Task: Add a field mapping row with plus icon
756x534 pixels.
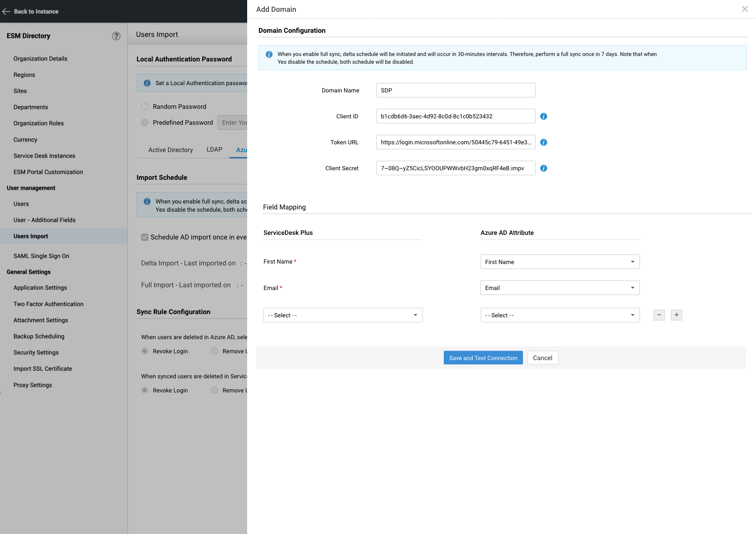Action: 676,315
